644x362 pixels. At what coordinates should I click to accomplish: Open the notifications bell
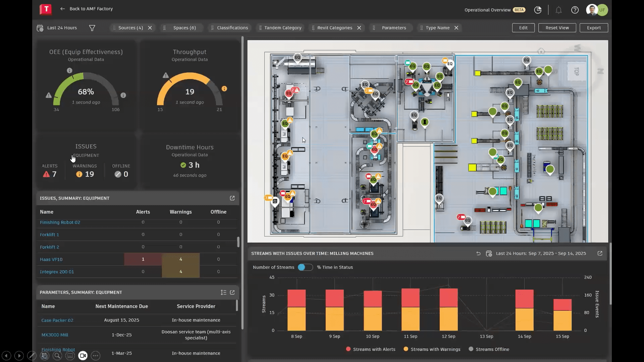[x=558, y=10]
